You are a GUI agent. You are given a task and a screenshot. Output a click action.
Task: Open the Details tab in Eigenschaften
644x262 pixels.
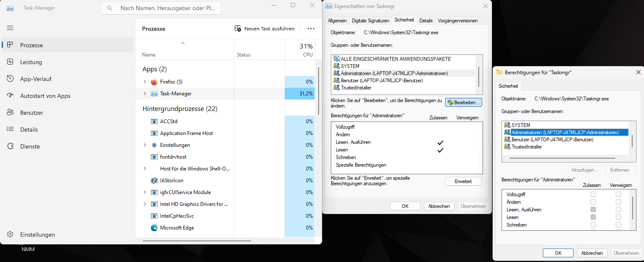point(426,20)
